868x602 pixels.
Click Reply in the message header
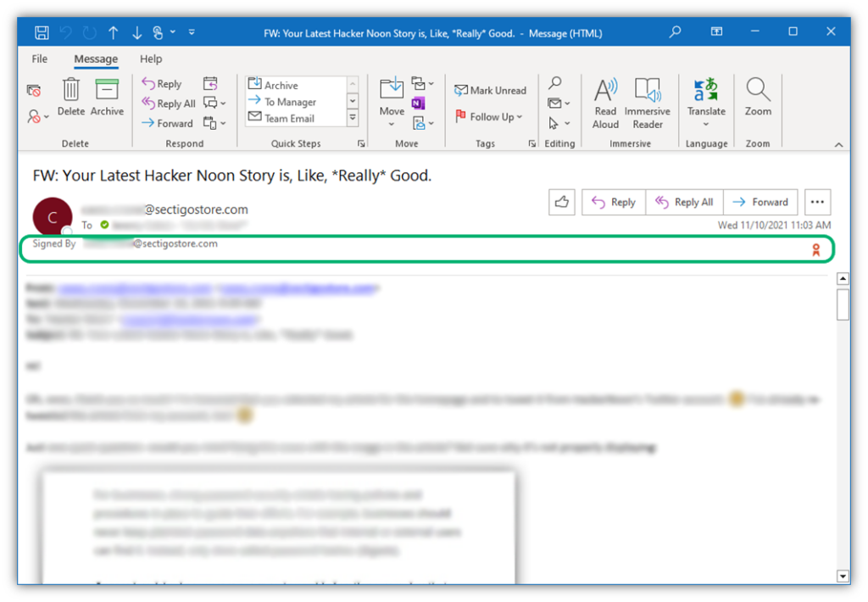[x=614, y=202]
